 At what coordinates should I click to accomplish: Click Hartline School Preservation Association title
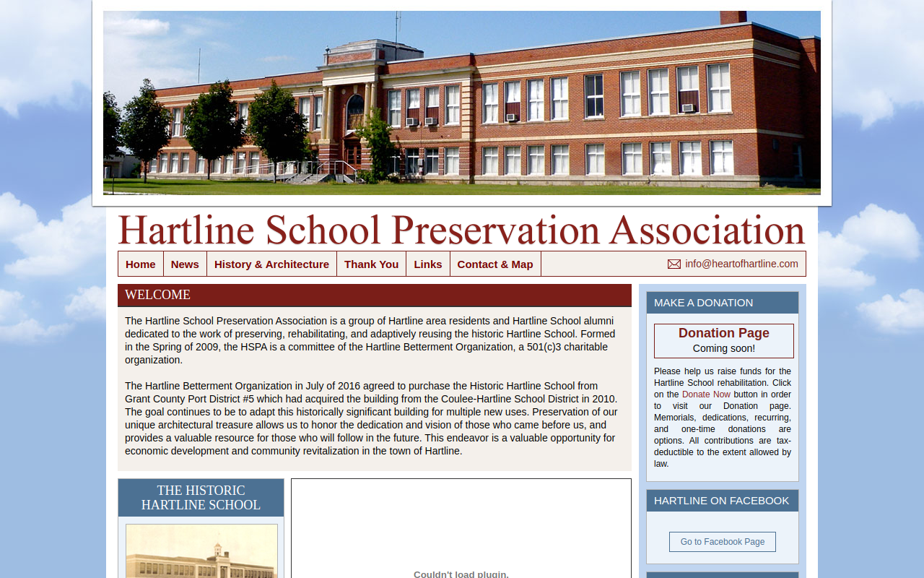click(x=462, y=230)
